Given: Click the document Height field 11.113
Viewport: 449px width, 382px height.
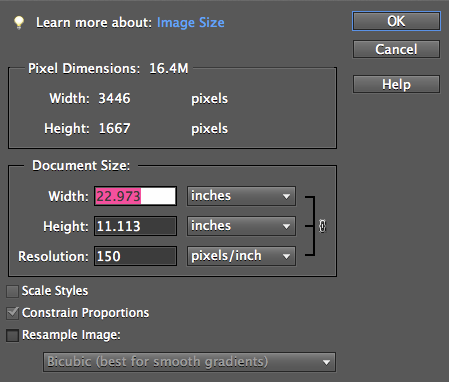Looking at the screenshot, I should (x=135, y=226).
